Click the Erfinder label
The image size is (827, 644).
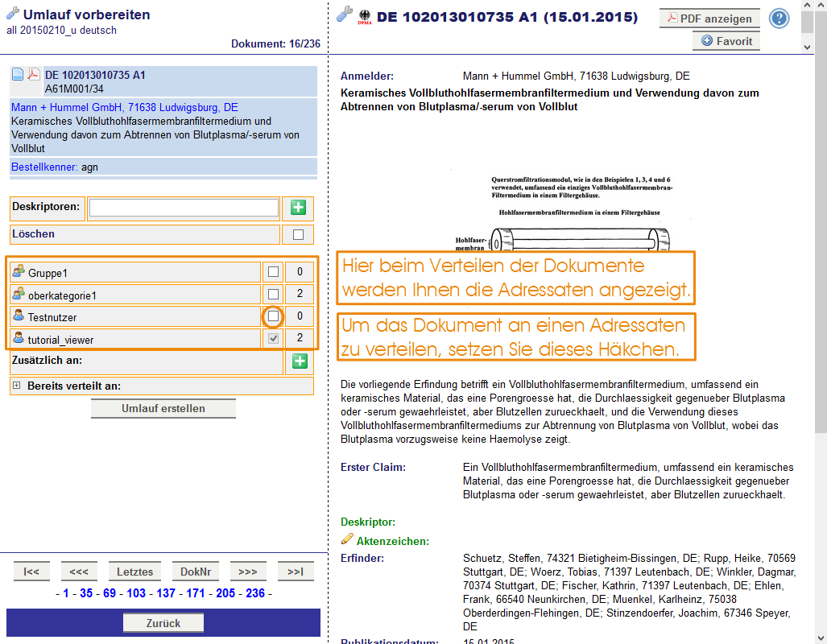click(362, 558)
